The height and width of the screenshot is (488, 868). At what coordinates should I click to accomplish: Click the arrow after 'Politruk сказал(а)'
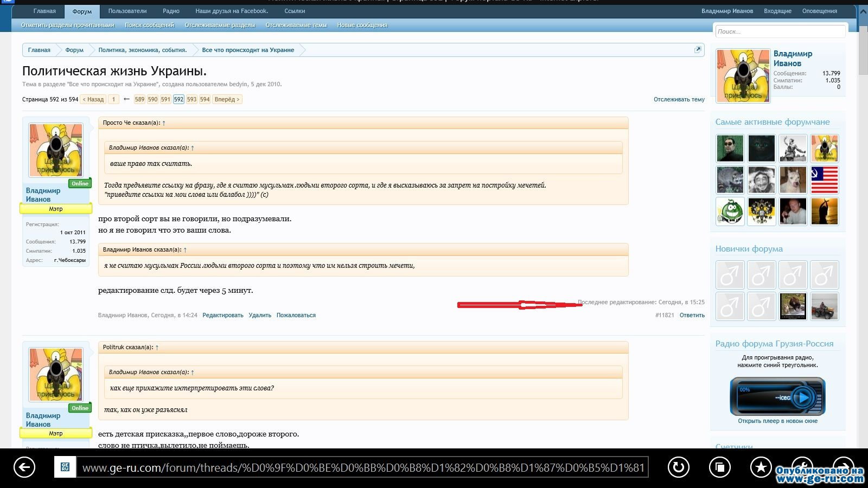(157, 348)
